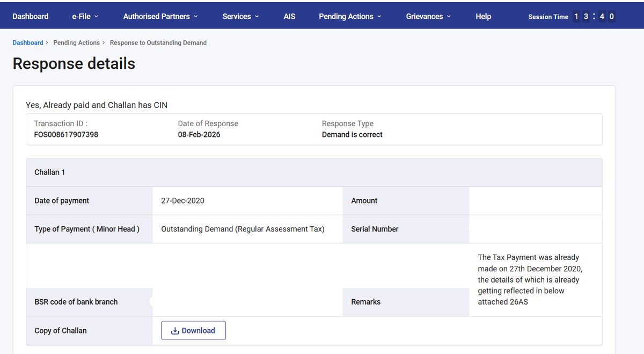Select the 'Demand is correct' response type
The width and height of the screenshot is (644, 354).
(352, 134)
